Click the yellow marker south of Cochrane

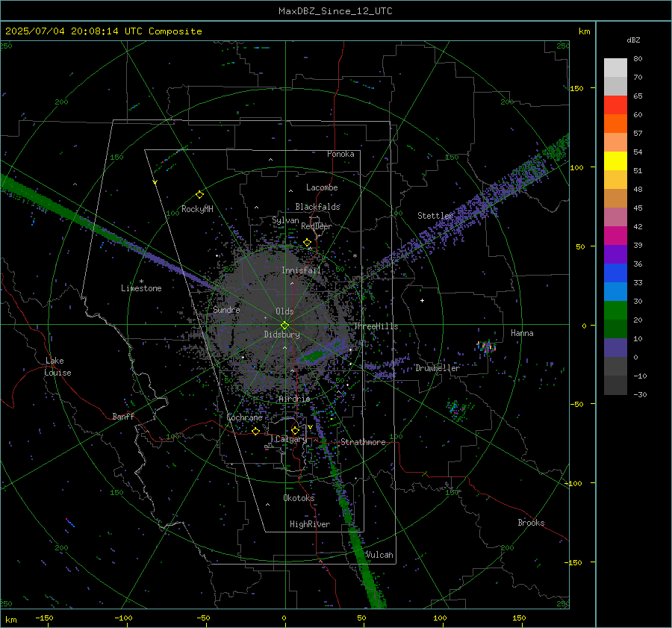tap(255, 431)
